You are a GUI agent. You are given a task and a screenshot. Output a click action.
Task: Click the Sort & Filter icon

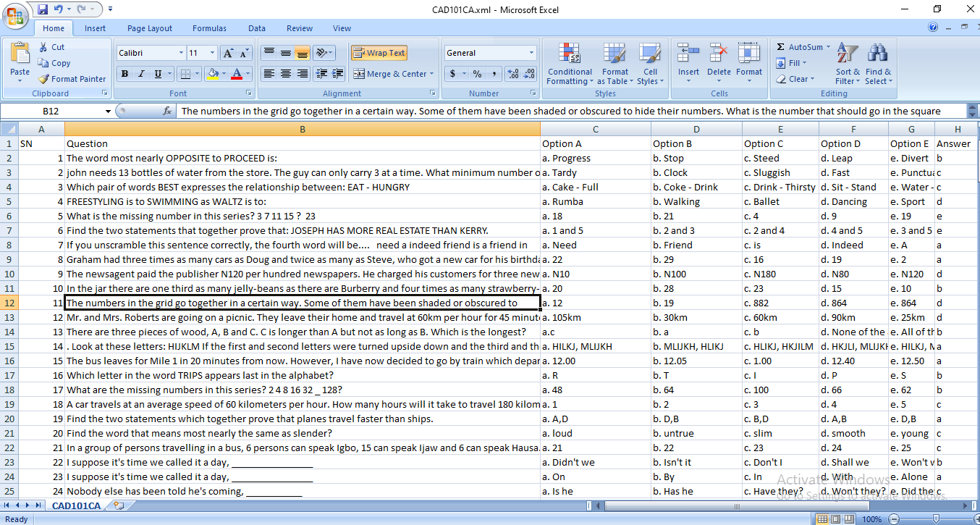(847, 54)
